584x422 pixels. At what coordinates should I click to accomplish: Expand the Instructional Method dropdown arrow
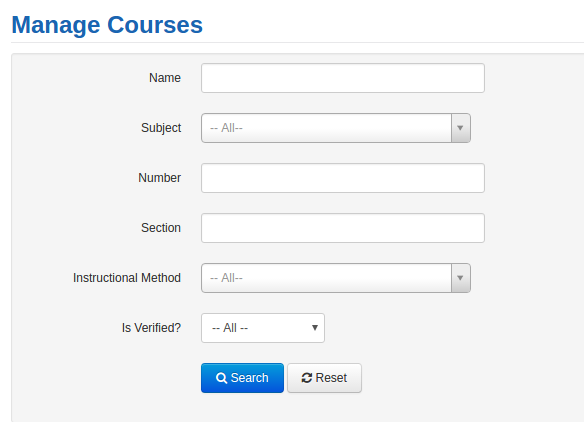tap(460, 278)
